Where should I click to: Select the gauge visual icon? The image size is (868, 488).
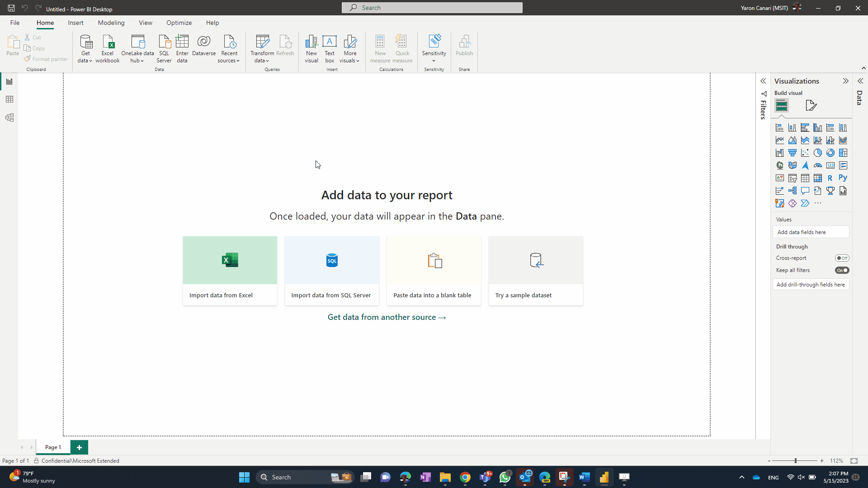click(x=818, y=165)
